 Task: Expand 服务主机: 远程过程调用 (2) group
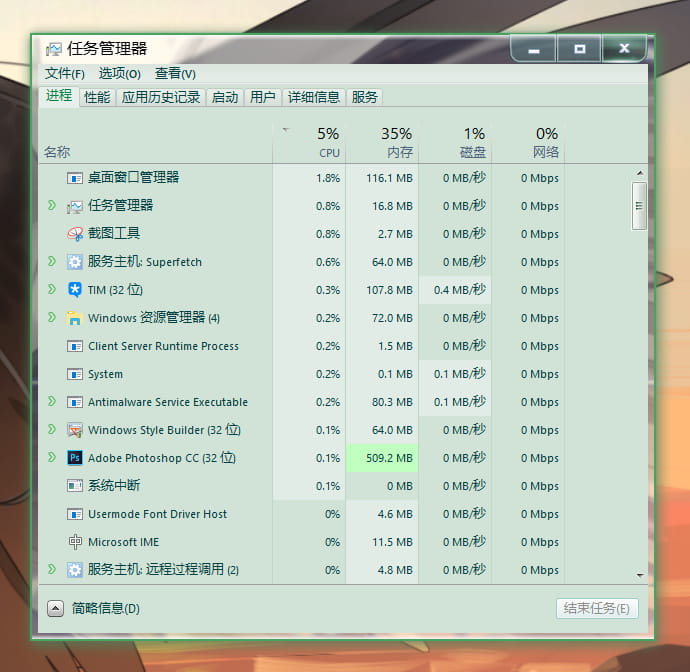tap(52, 569)
